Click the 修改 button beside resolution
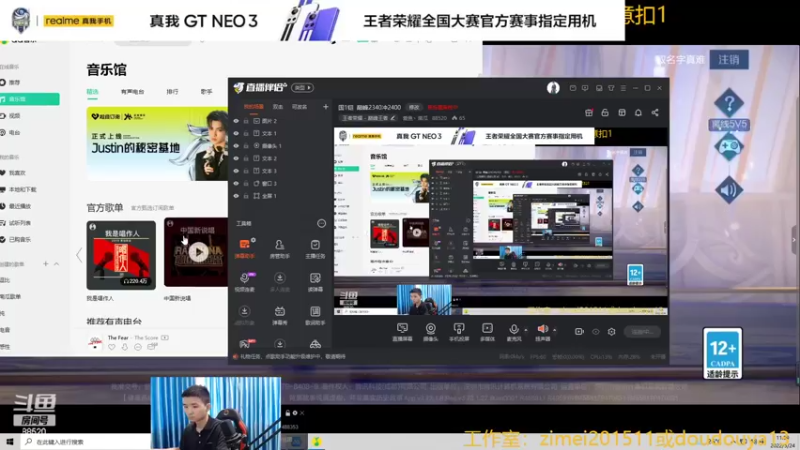Image resolution: width=800 pixels, height=450 pixels. (x=414, y=108)
